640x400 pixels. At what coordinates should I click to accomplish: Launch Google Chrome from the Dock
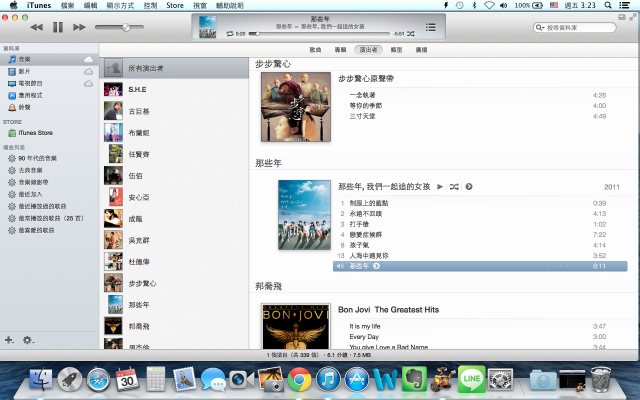299,380
